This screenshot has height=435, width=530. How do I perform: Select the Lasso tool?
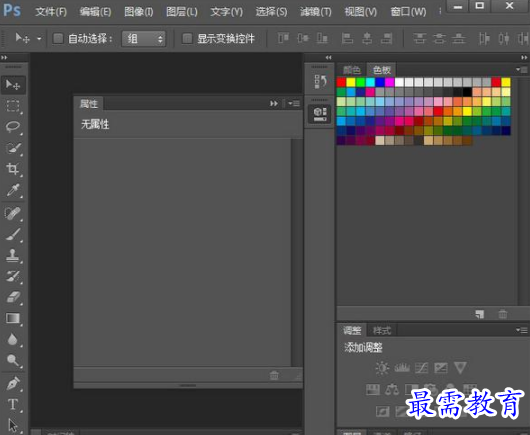point(13,127)
